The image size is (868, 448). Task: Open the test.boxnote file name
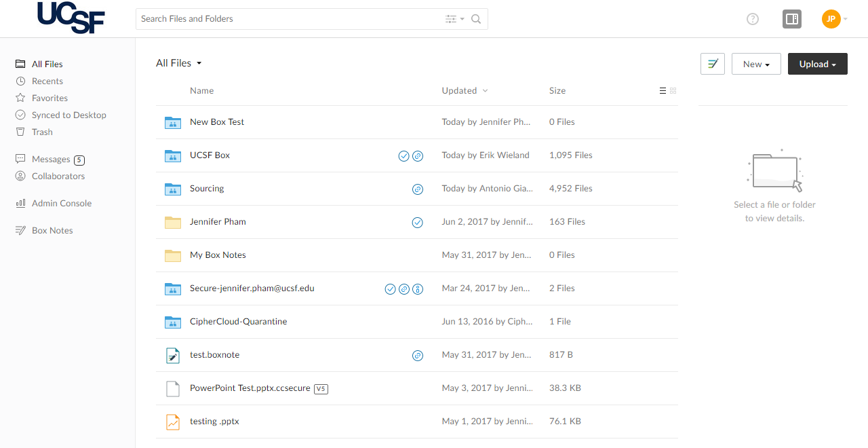[x=215, y=355]
